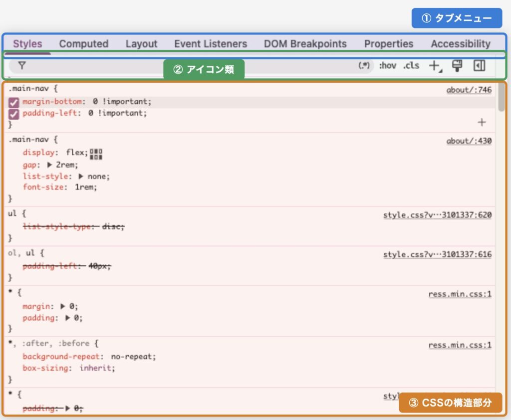Click the display property name
This screenshot has width=511, height=420.
click(x=38, y=153)
